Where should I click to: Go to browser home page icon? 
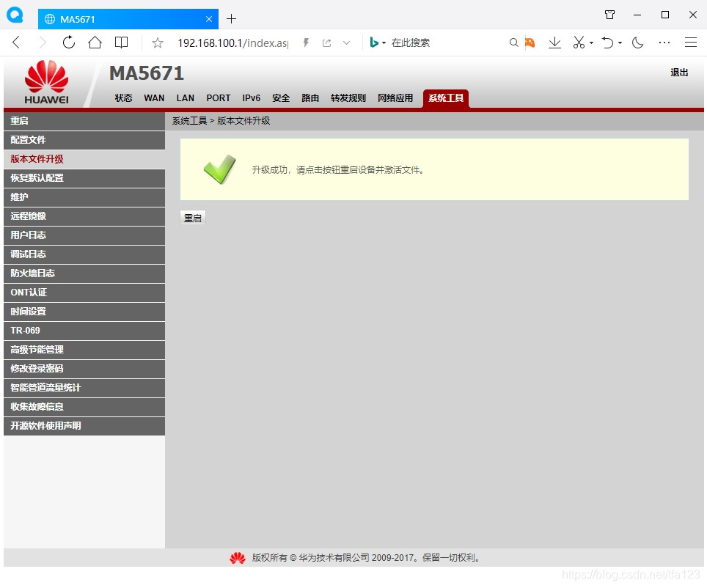95,43
